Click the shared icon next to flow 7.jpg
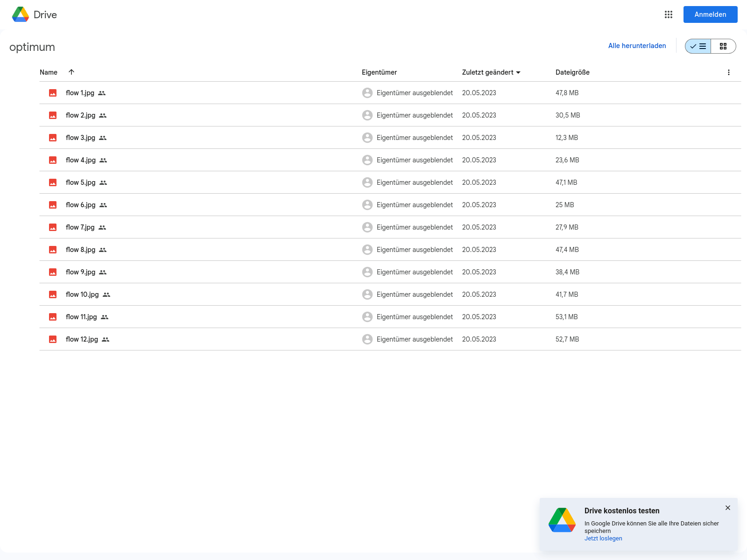 (x=102, y=228)
